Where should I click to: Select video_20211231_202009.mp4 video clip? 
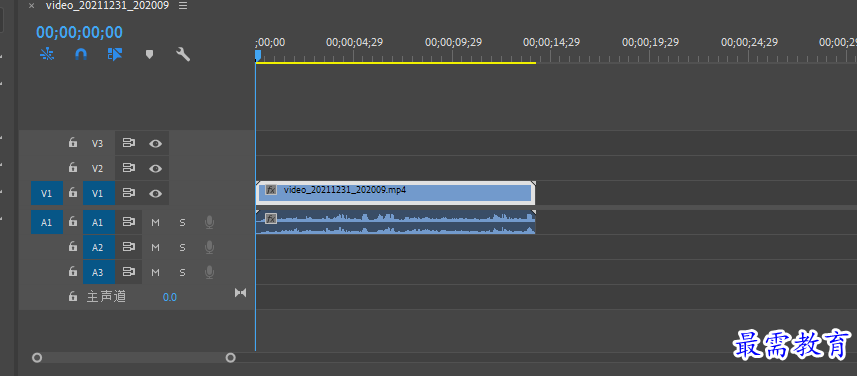tap(395, 193)
